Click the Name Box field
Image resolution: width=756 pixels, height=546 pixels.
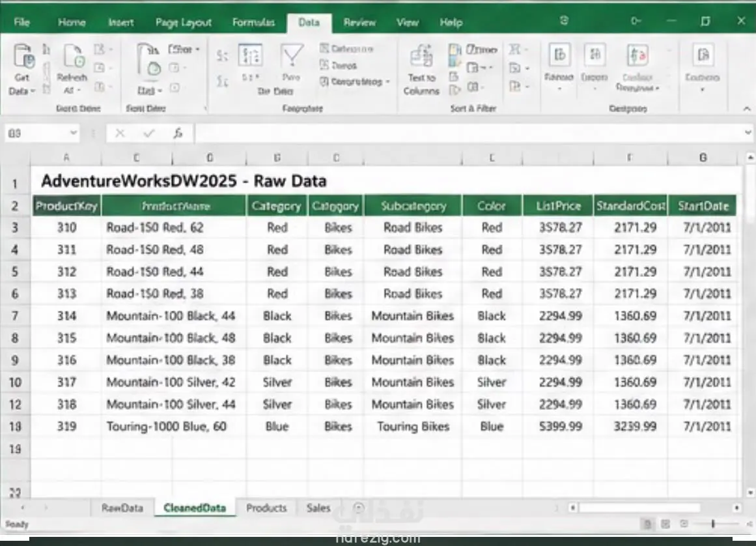coord(36,133)
